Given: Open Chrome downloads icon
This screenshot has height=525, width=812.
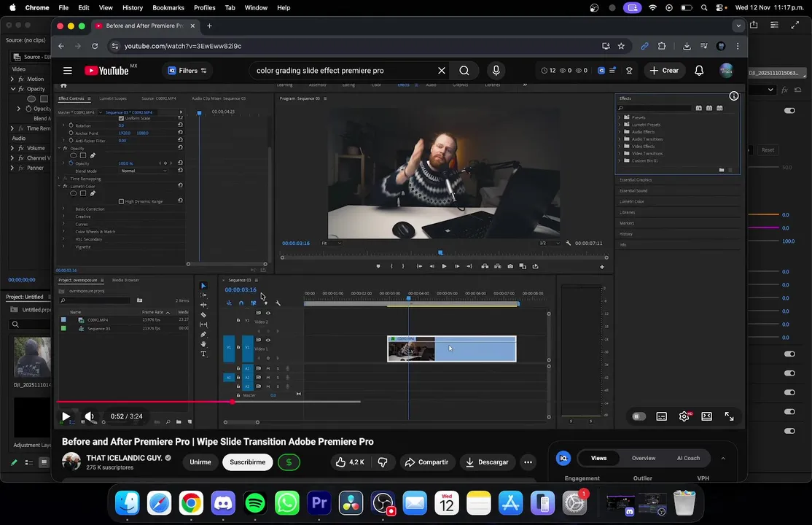Looking at the screenshot, I should point(687,46).
